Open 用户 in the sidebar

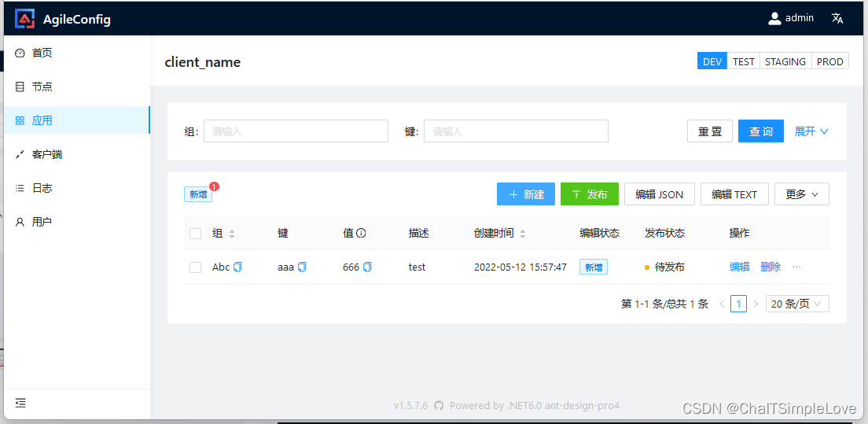click(x=77, y=222)
